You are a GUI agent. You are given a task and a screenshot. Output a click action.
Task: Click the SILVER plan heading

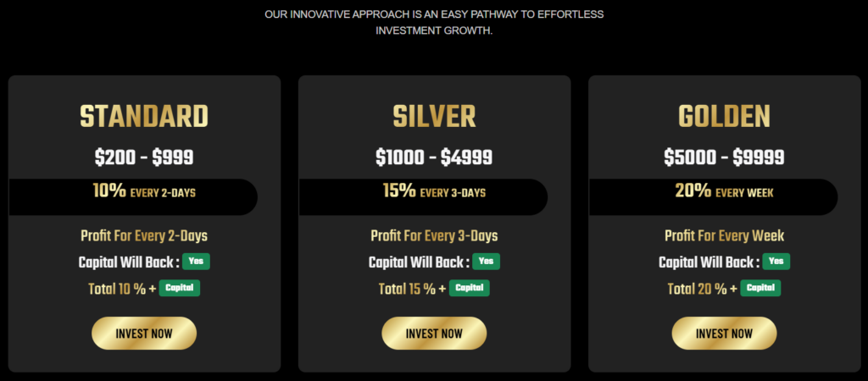coord(434,117)
